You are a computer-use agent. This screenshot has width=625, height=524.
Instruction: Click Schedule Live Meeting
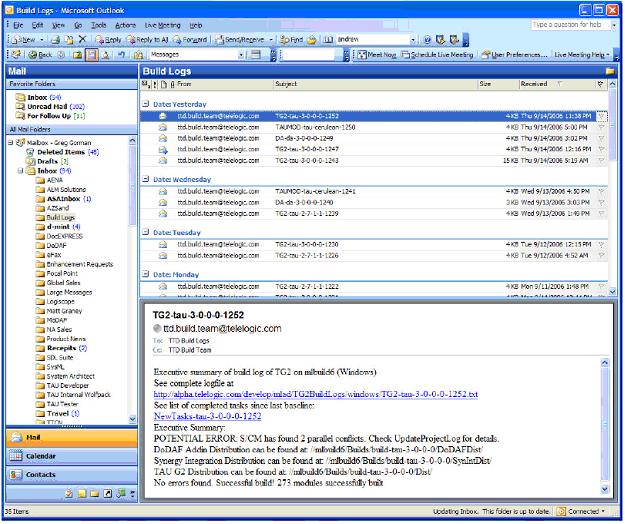(x=437, y=55)
